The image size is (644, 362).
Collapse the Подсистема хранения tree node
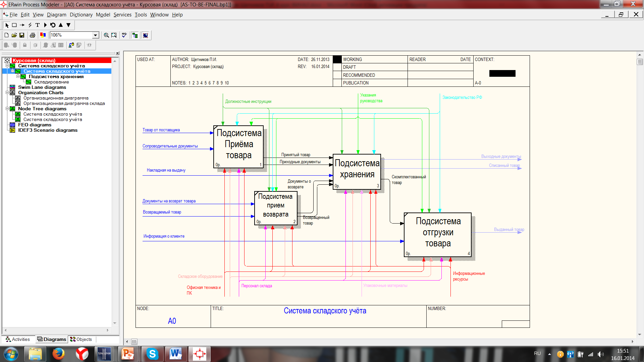[18, 77]
